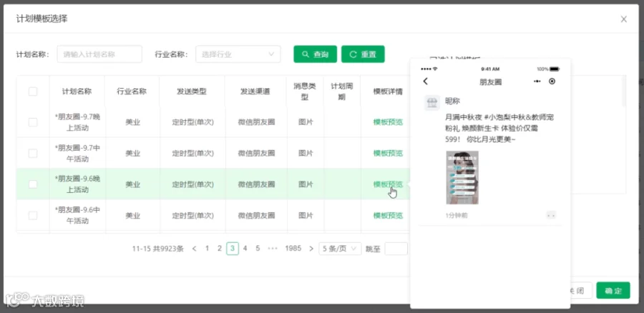
Task: Go to the next page arrow
Action: click(x=311, y=249)
